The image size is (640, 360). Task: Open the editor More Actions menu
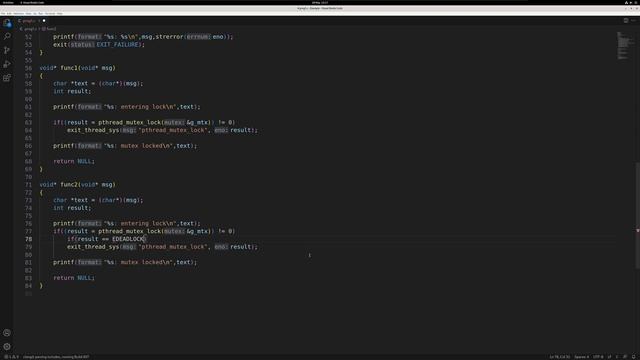point(633,20)
